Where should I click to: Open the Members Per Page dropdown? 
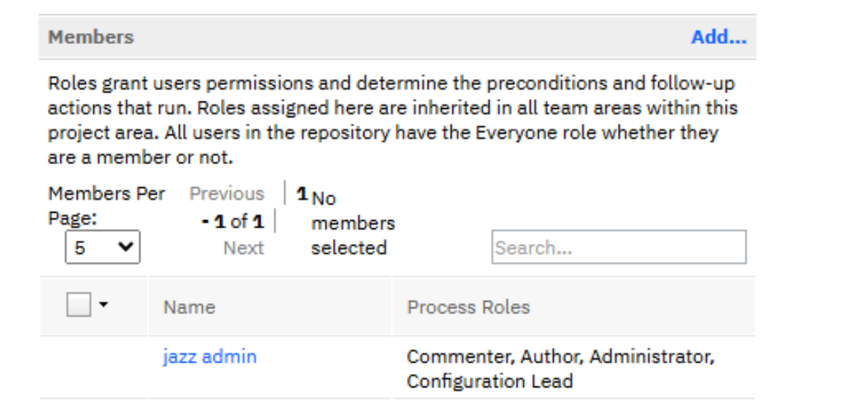pos(102,247)
